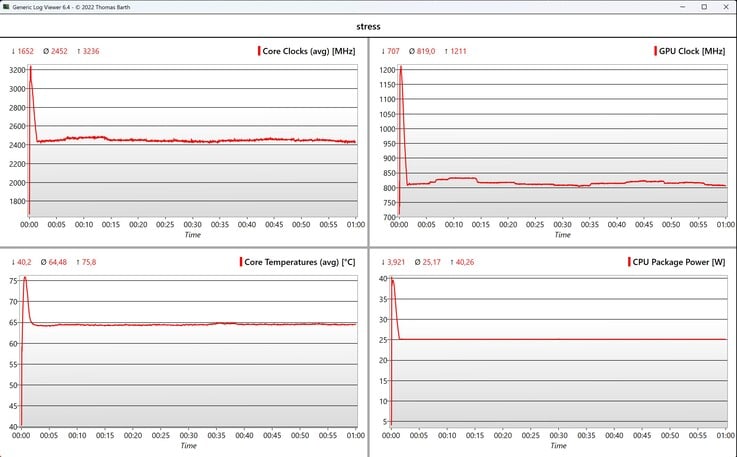Image resolution: width=737 pixels, height=457 pixels.
Task: Click the Core Clocks average value 2452
Action: [59, 51]
